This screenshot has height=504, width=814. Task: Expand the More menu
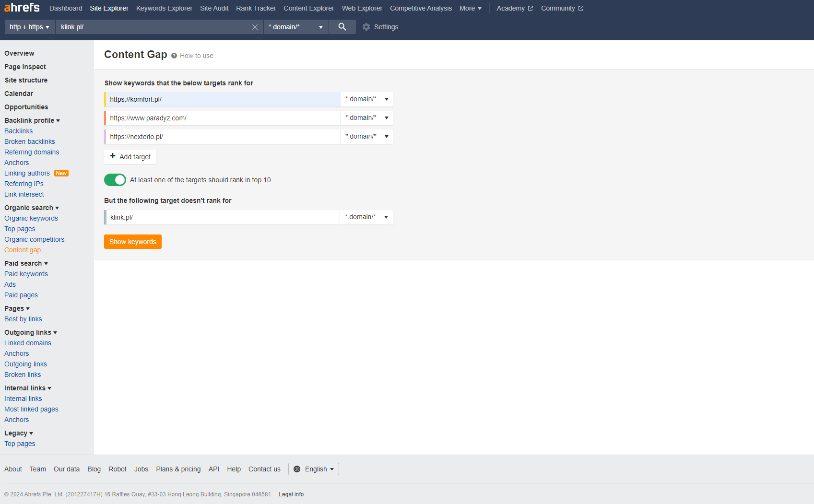pyautogui.click(x=471, y=8)
